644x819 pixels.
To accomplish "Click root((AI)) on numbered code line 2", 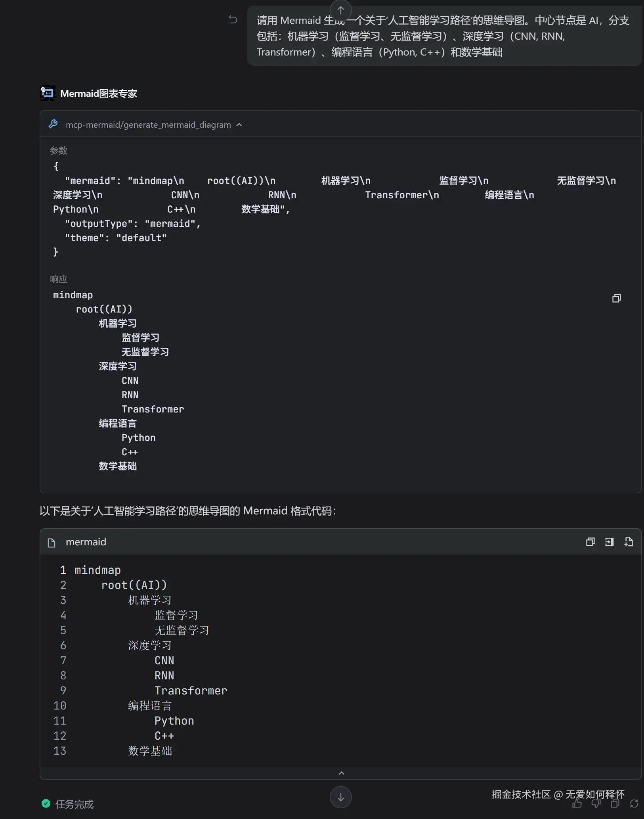I will (x=134, y=585).
